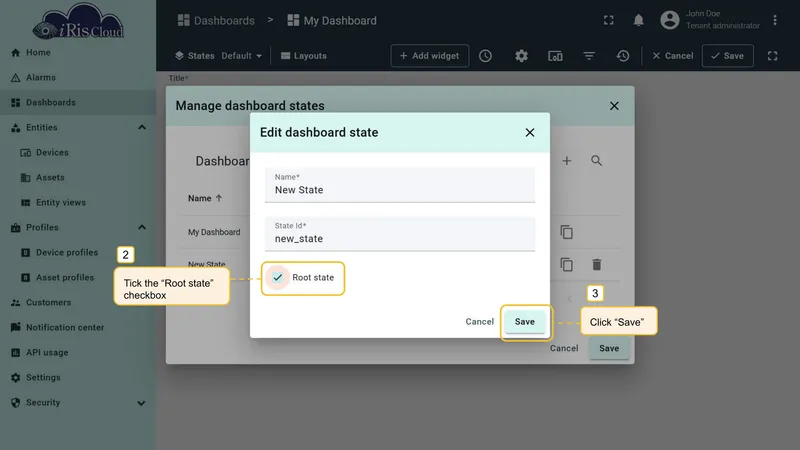Close the Edit dashboard state dialog

pos(530,133)
